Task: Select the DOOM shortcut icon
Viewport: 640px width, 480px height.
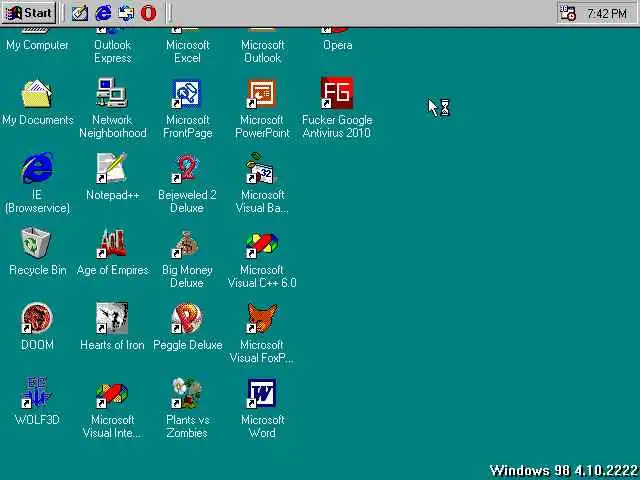Action: point(37,318)
